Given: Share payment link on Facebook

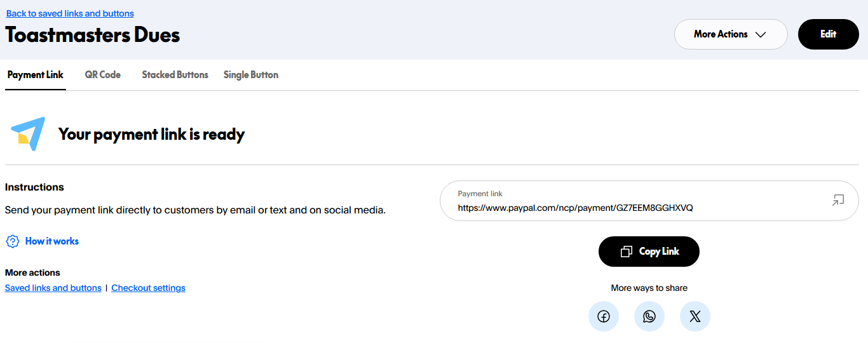Looking at the screenshot, I should pyautogui.click(x=604, y=316).
